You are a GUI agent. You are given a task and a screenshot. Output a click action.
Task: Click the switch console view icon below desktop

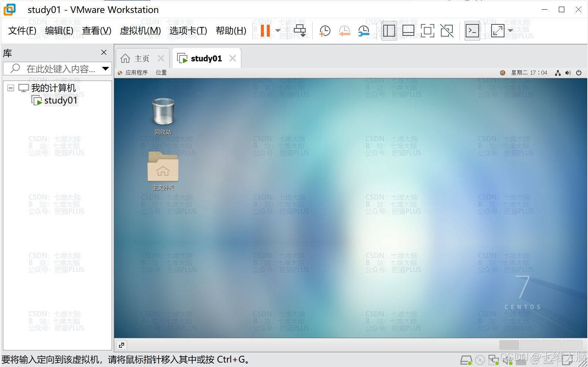click(122, 345)
